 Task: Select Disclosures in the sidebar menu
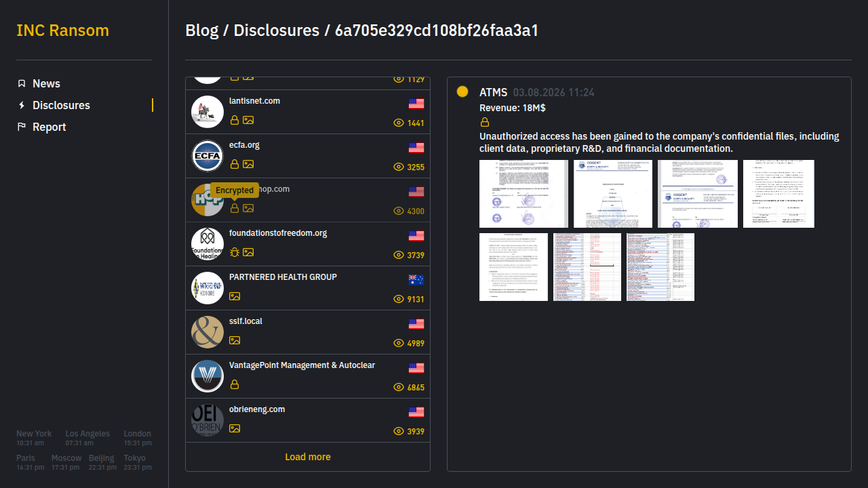pos(61,105)
